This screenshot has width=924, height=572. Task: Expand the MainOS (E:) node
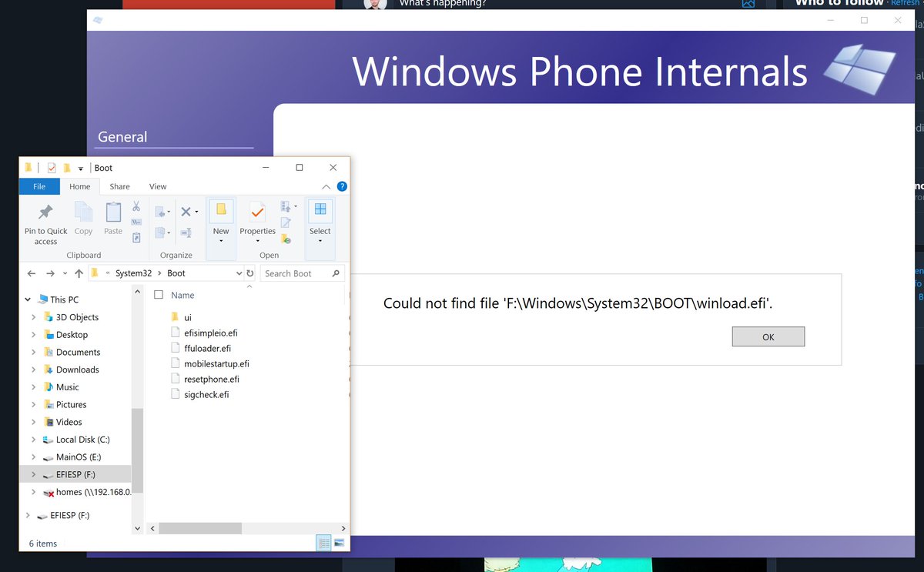(33, 457)
